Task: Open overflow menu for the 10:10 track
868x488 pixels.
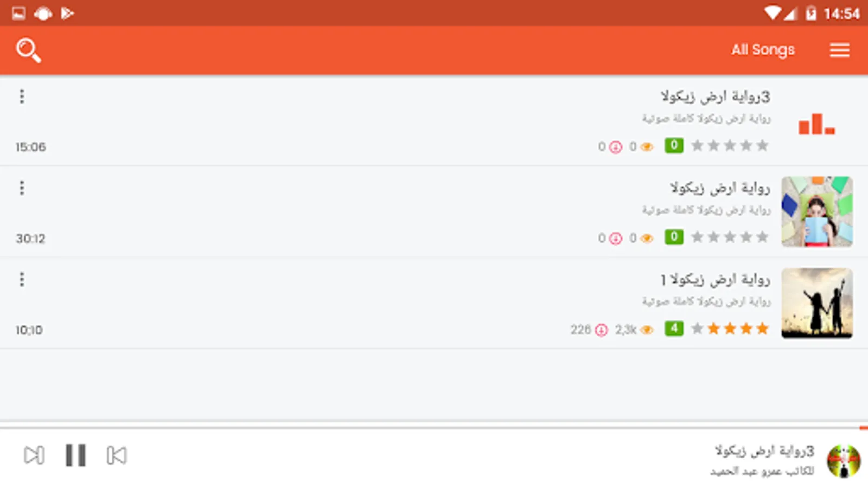Action: pyautogui.click(x=22, y=280)
